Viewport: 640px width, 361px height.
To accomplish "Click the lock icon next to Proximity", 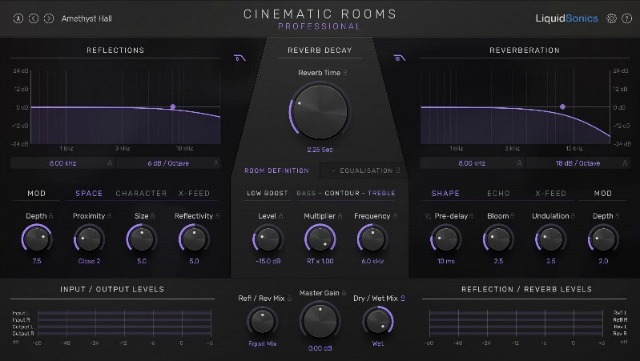I will click(x=109, y=216).
